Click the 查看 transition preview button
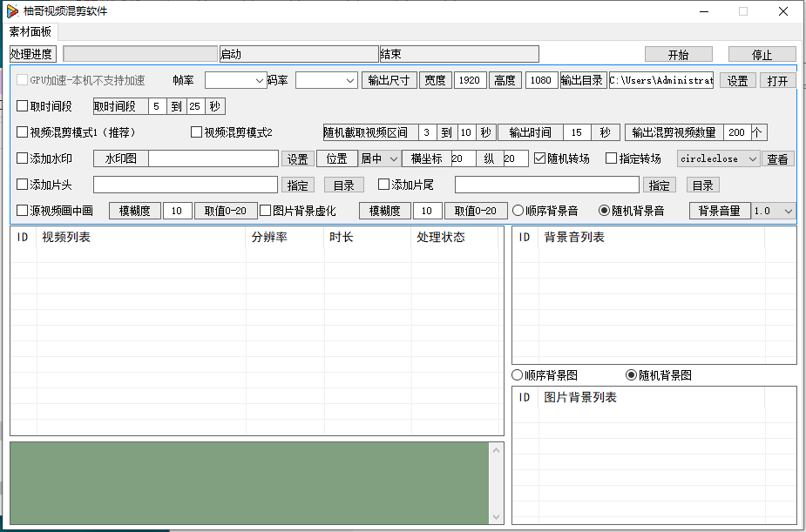The width and height of the screenshot is (806, 532). click(x=778, y=159)
